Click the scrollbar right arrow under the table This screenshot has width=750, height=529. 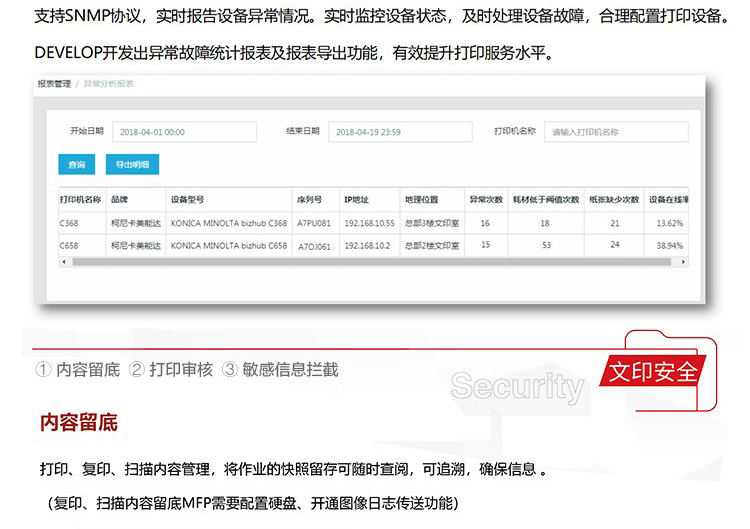tap(684, 262)
